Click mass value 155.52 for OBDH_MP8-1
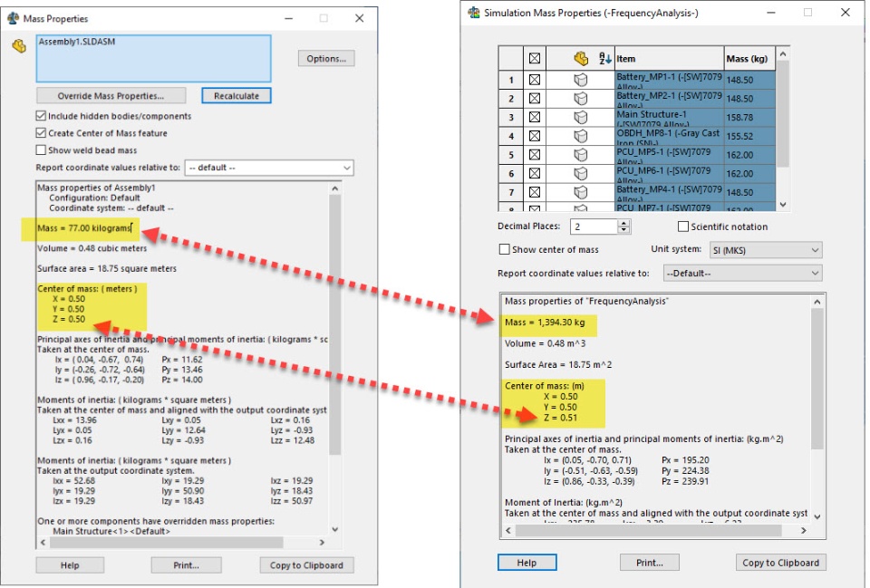 coord(739,136)
